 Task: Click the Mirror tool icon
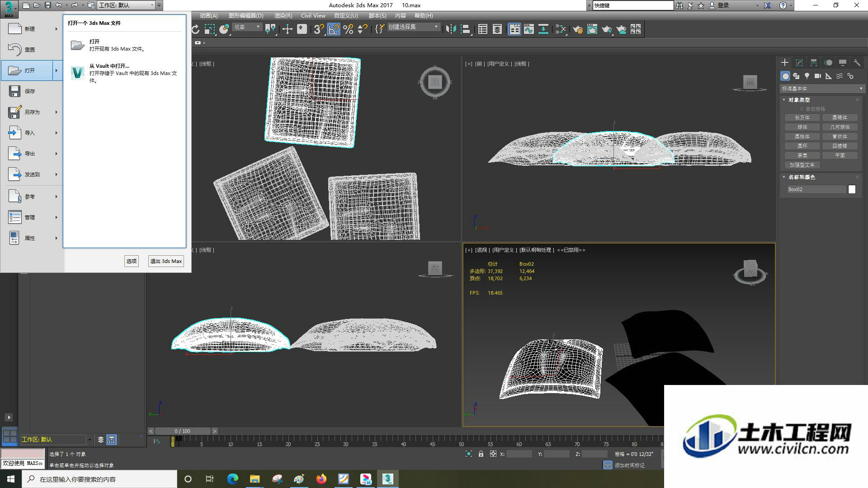coord(451,29)
